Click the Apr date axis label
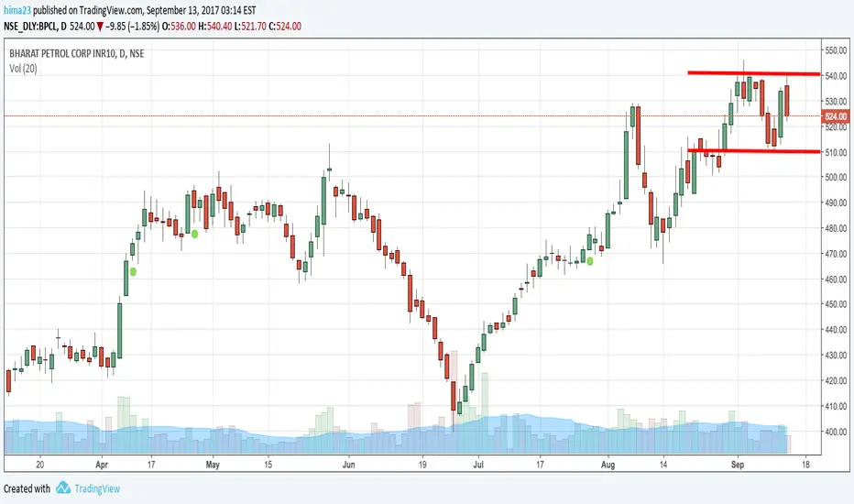Screen dimensions: 854x504 coord(102,465)
